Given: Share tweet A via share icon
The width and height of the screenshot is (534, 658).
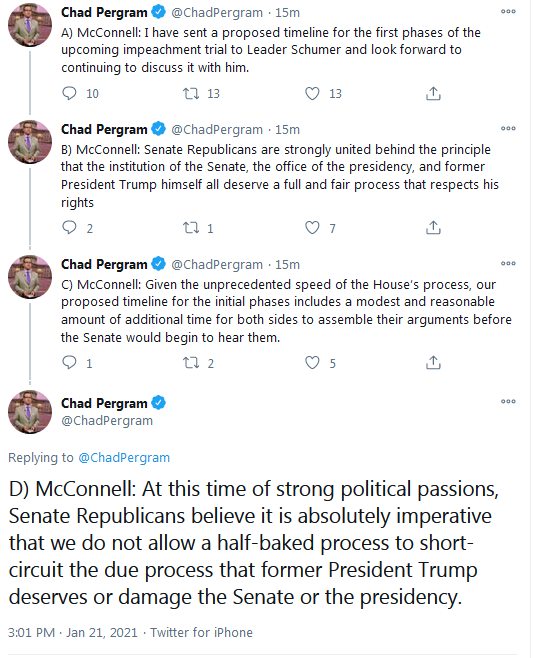Looking at the screenshot, I should 433,93.
